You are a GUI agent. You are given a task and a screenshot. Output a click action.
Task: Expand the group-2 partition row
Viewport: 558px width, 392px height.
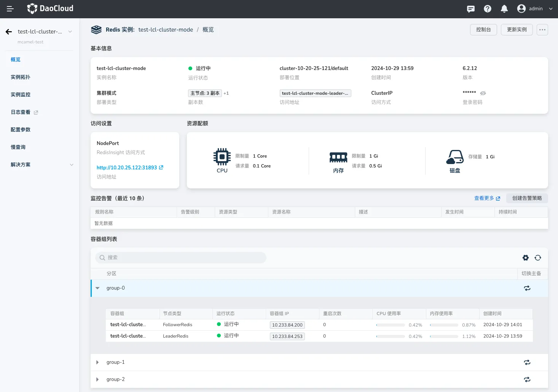(97, 379)
